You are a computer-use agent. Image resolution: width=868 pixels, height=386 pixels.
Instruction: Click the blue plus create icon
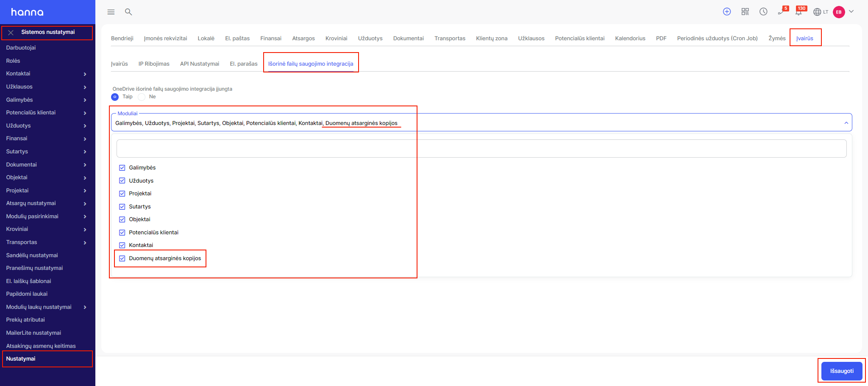[727, 12]
